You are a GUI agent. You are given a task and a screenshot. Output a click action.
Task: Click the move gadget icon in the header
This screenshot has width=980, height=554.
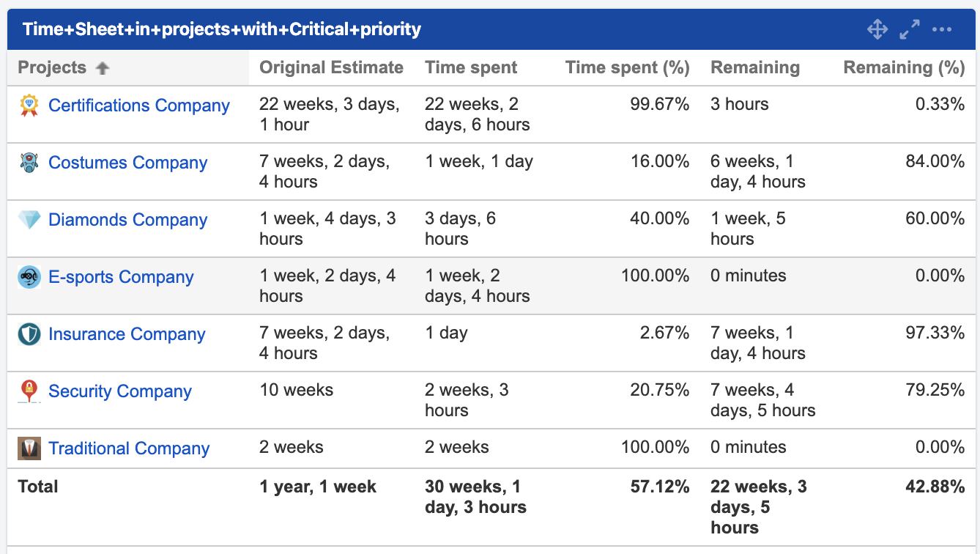coord(877,29)
